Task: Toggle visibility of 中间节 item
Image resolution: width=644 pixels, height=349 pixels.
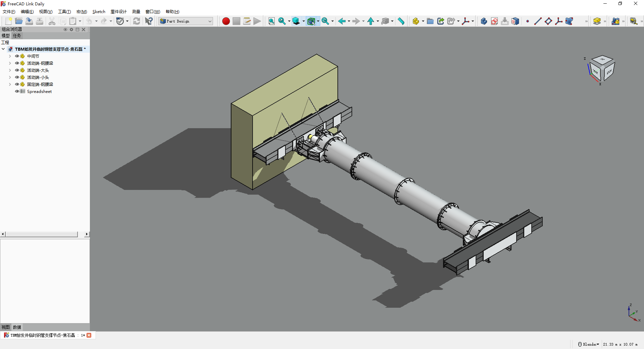Action: [17, 56]
